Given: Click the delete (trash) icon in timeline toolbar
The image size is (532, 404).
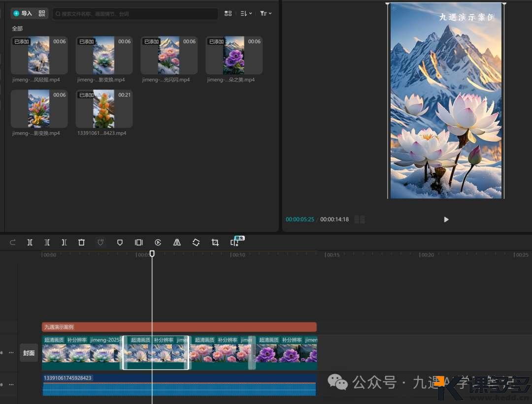Looking at the screenshot, I should 82,242.
